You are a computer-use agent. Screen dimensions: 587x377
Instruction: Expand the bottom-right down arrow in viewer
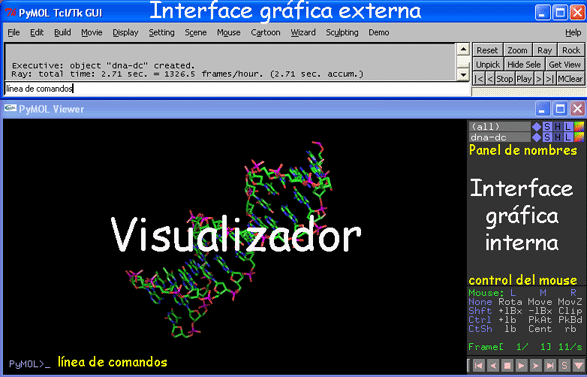[578, 365]
